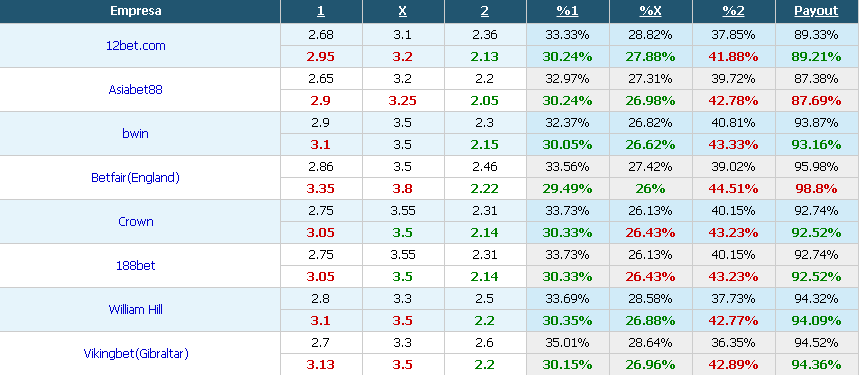Select the Crown bookmaker link

point(135,222)
